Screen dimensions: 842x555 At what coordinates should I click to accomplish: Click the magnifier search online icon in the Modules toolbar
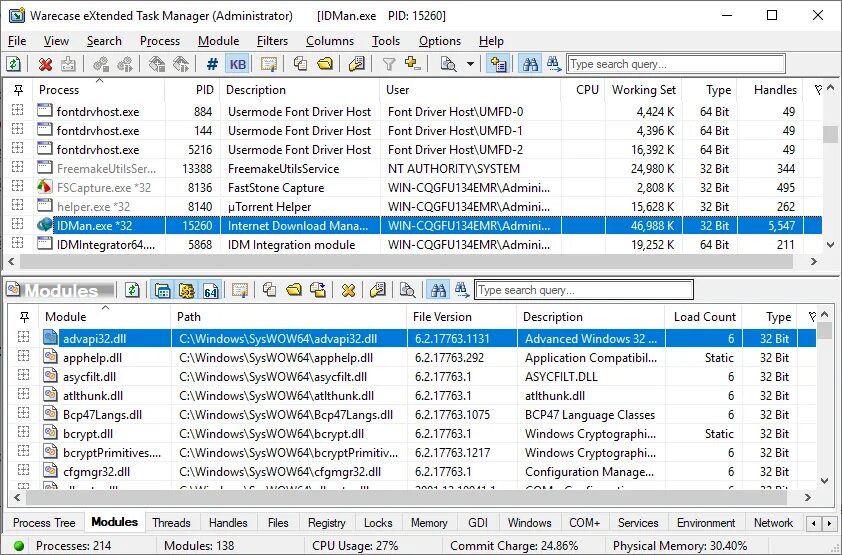[x=408, y=290]
